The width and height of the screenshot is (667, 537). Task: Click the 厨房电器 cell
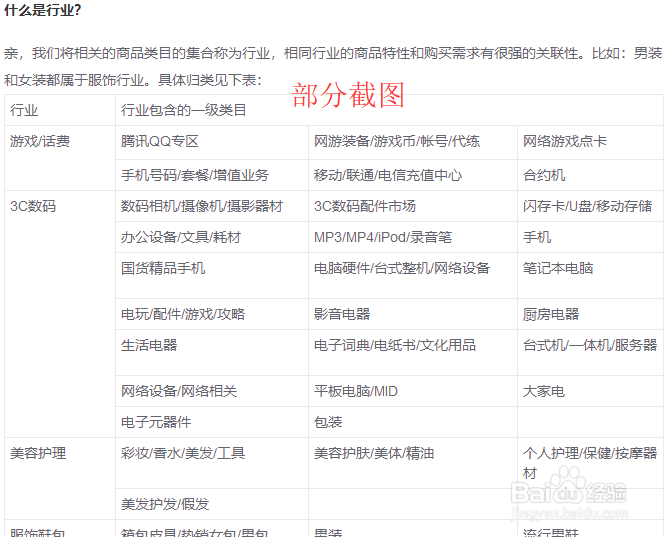tap(590, 314)
